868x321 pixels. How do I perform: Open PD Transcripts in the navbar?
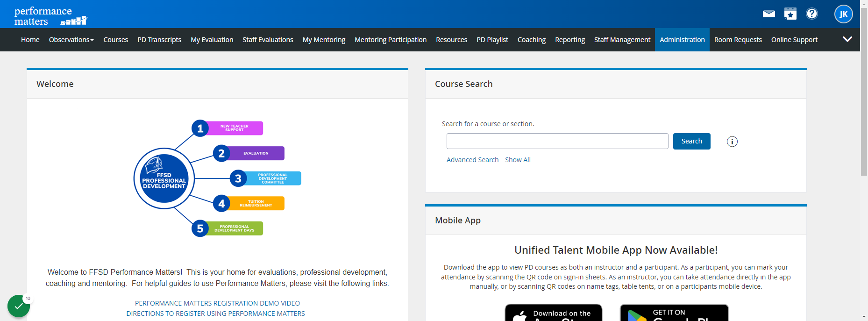[159, 40]
